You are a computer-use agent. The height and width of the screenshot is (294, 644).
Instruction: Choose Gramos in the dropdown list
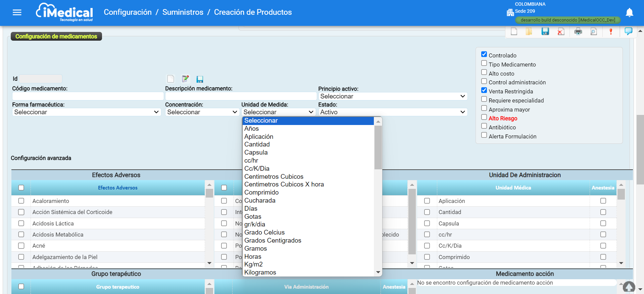(x=255, y=249)
